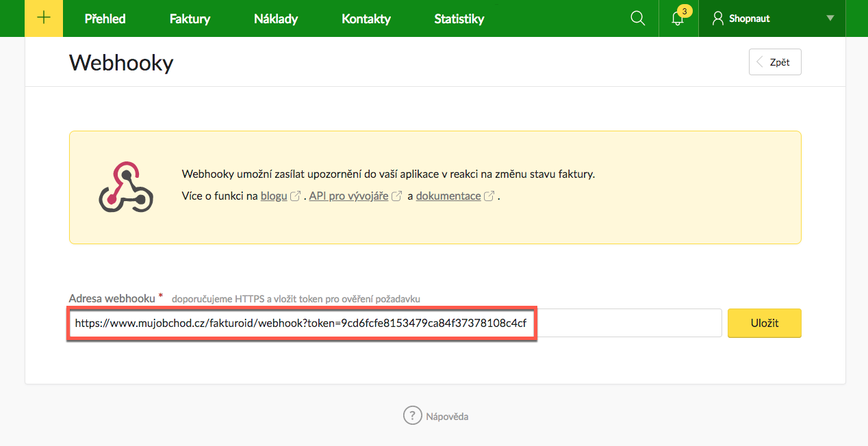Viewport: 868px width, 446px height.
Task: Click the webhook node illustration icon
Action: [x=126, y=186]
